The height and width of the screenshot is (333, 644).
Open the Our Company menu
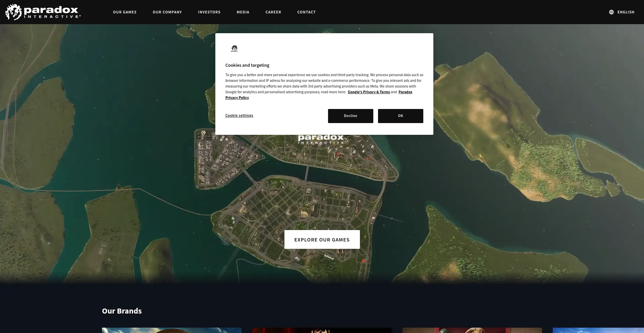pyautogui.click(x=167, y=12)
